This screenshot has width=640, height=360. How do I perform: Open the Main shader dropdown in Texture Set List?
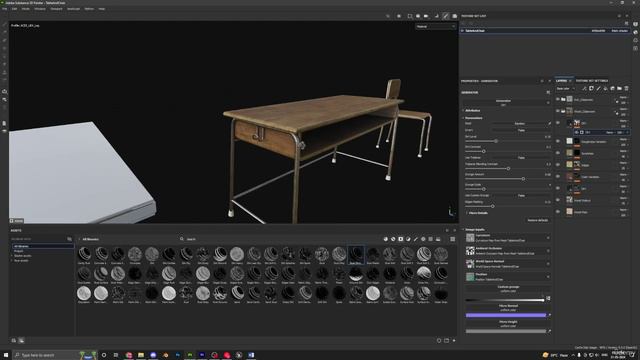pyautogui.click(x=620, y=31)
